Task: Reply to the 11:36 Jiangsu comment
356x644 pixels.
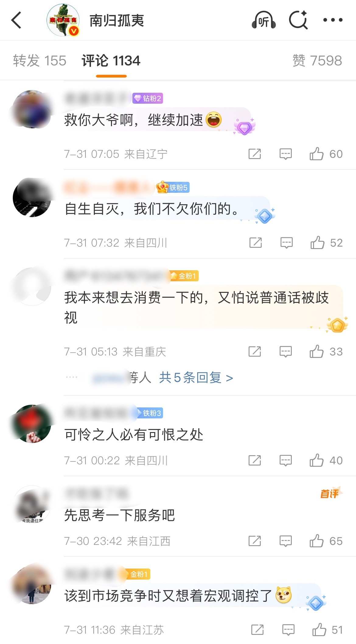Action: [x=288, y=630]
